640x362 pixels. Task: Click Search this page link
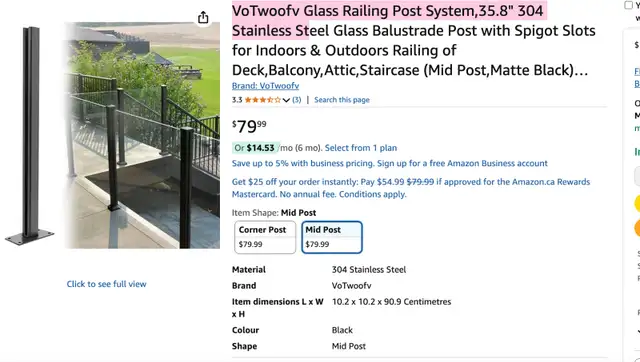pos(342,100)
